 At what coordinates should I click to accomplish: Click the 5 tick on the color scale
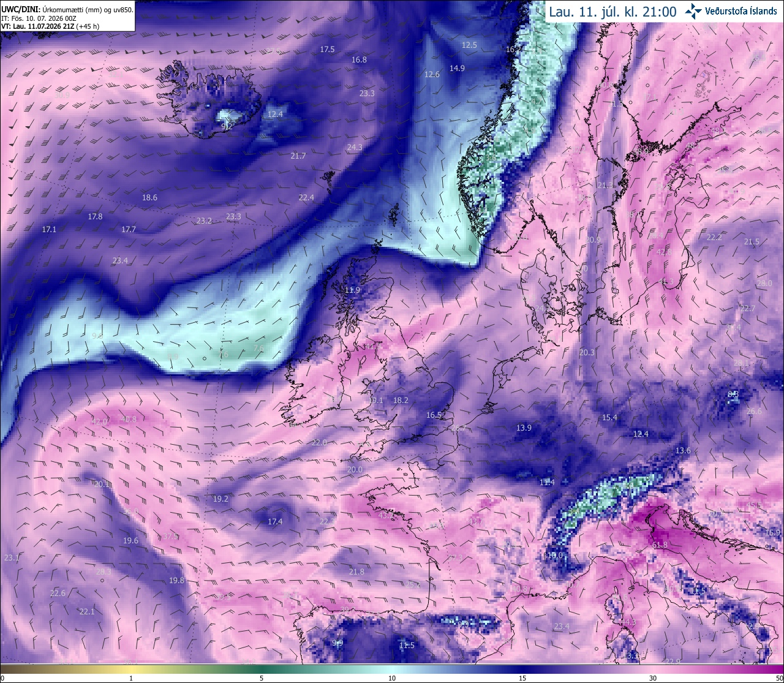pyautogui.click(x=262, y=677)
